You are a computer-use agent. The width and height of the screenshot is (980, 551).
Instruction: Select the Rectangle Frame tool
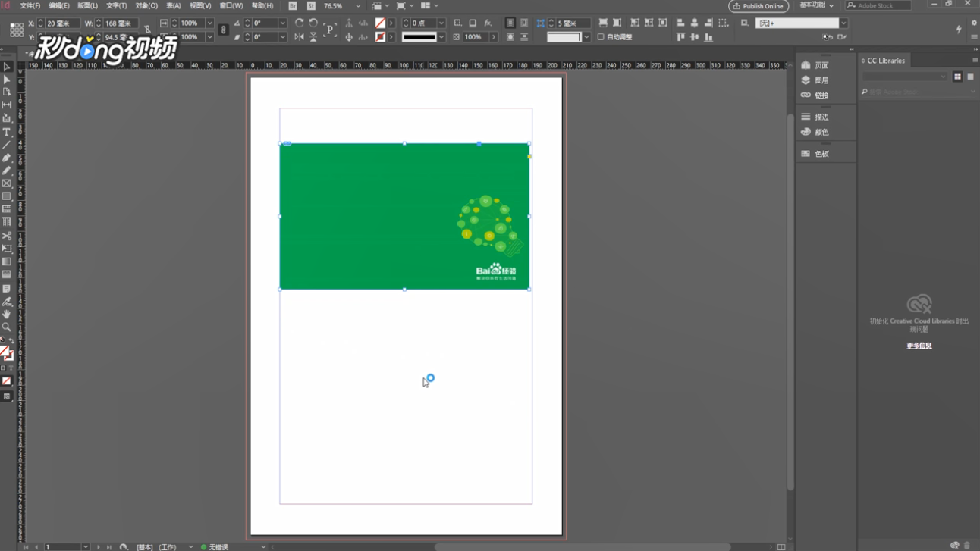[7, 183]
